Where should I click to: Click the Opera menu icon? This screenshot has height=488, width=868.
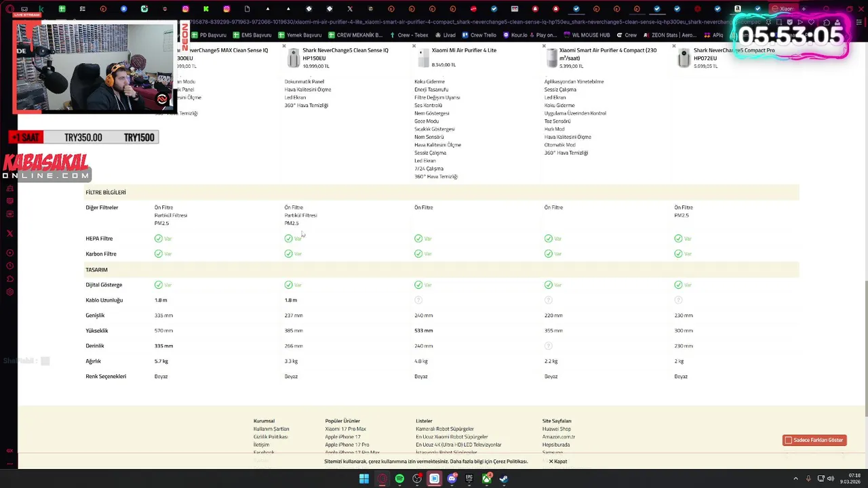point(9,9)
